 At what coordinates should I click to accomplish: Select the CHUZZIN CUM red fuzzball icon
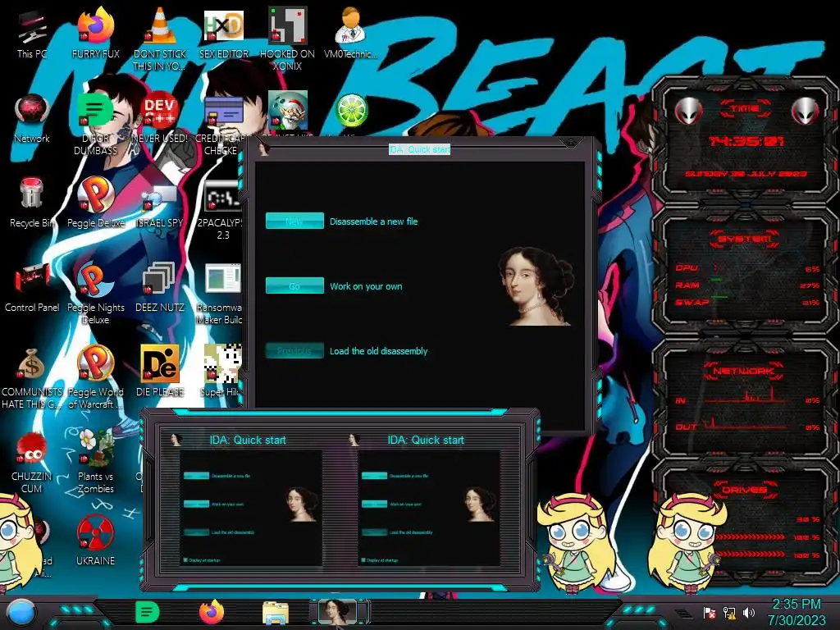[32, 462]
